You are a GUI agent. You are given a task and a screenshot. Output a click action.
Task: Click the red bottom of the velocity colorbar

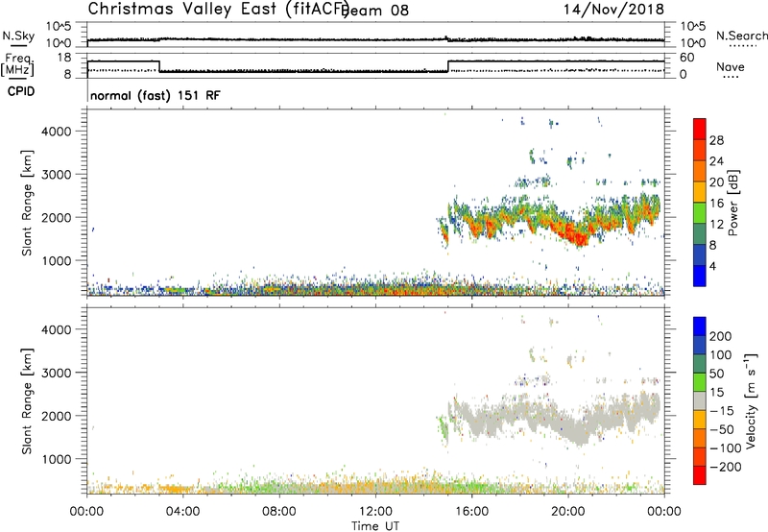click(700, 475)
